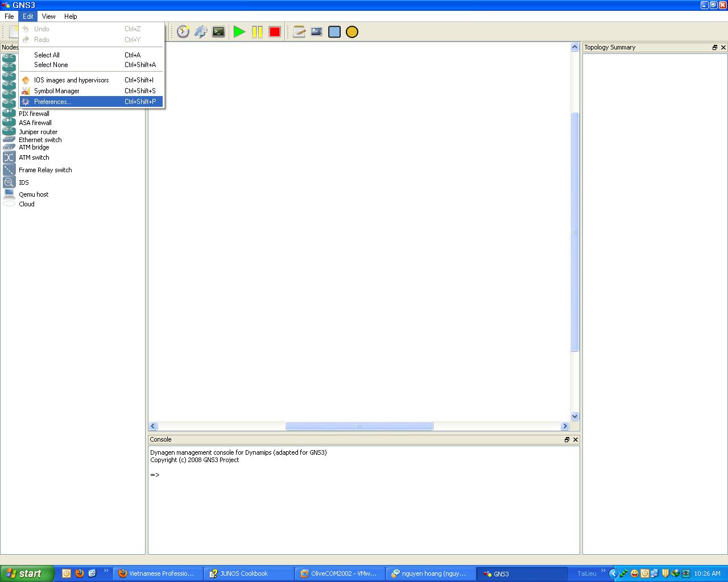Open the View menu

click(48, 16)
